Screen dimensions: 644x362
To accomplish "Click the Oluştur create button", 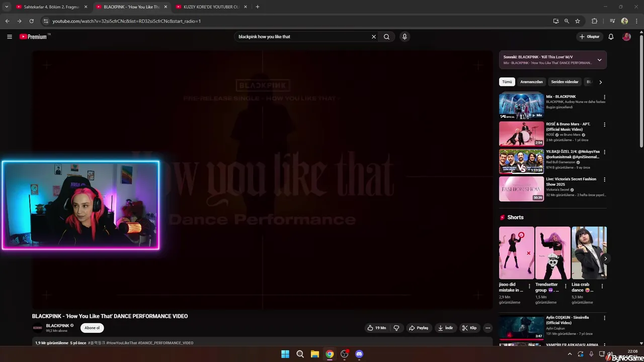I will pos(590,37).
